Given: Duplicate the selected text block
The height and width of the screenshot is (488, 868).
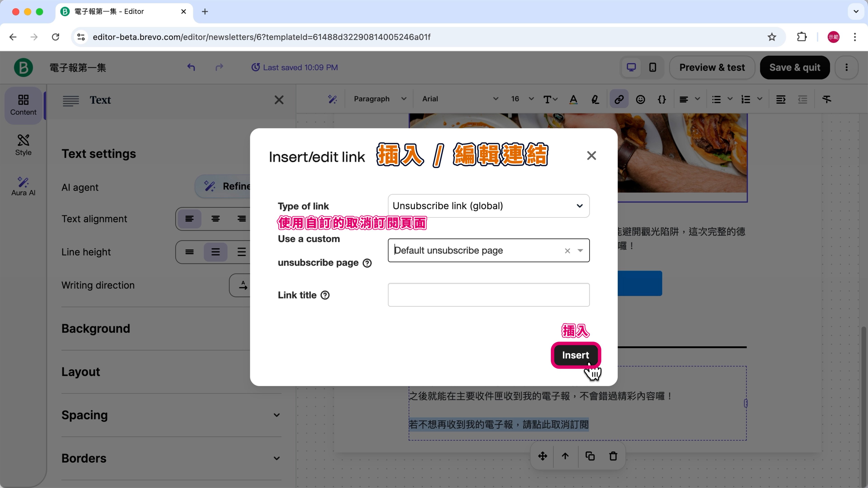Looking at the screenshot, I should point(590,456).
